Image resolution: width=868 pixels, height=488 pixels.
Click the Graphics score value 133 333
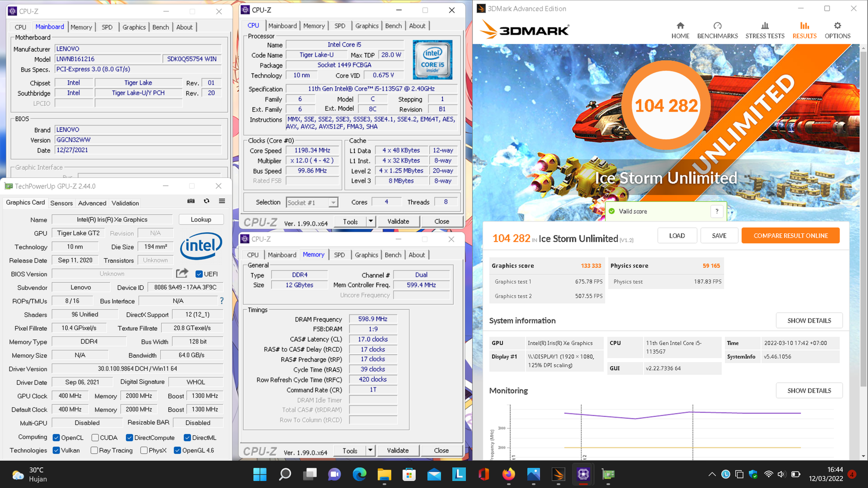591,266
